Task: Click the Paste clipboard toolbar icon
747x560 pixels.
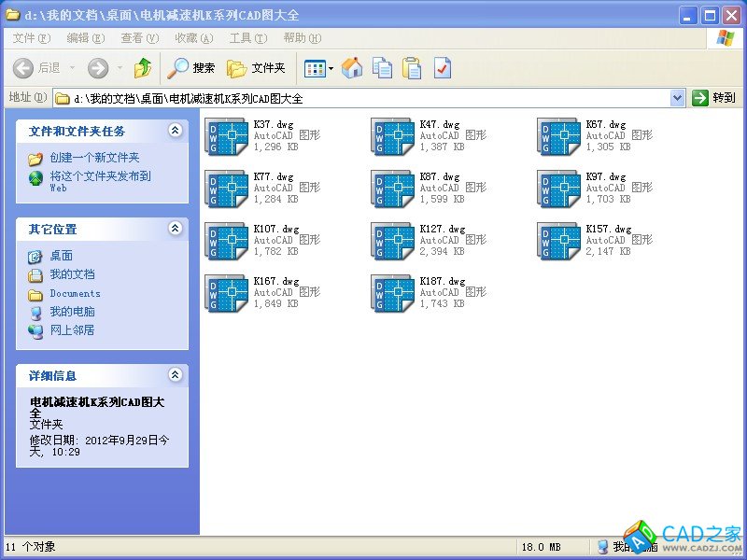Action: tap(412, 67)
